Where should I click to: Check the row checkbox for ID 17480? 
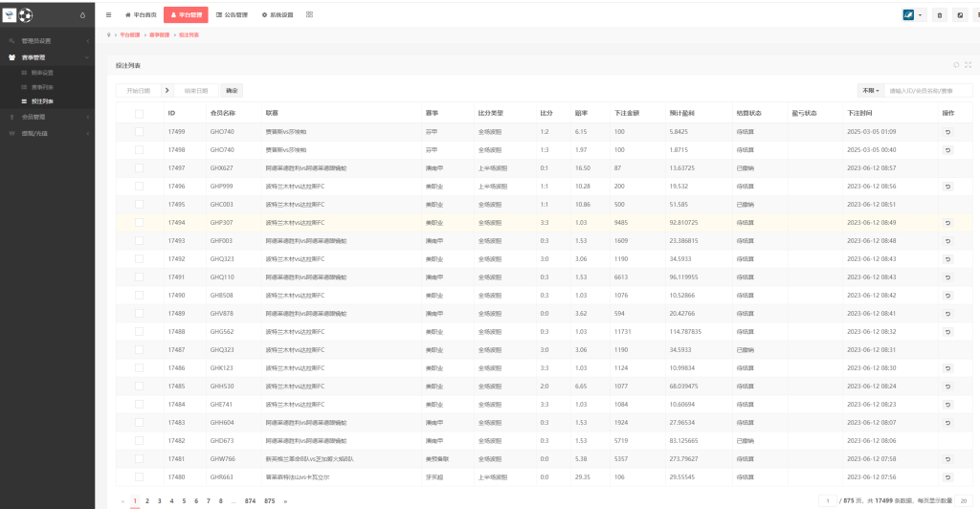point(139,477)
